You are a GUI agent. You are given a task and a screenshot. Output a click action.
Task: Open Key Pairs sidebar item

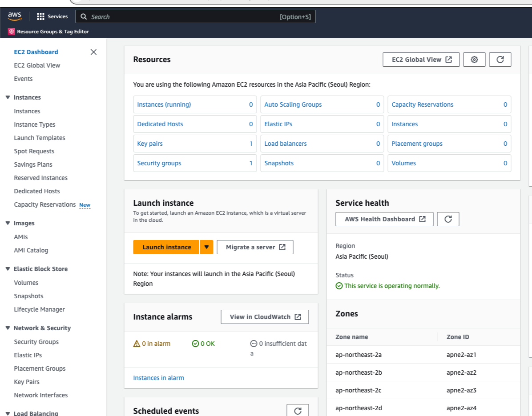pos(26,382)
